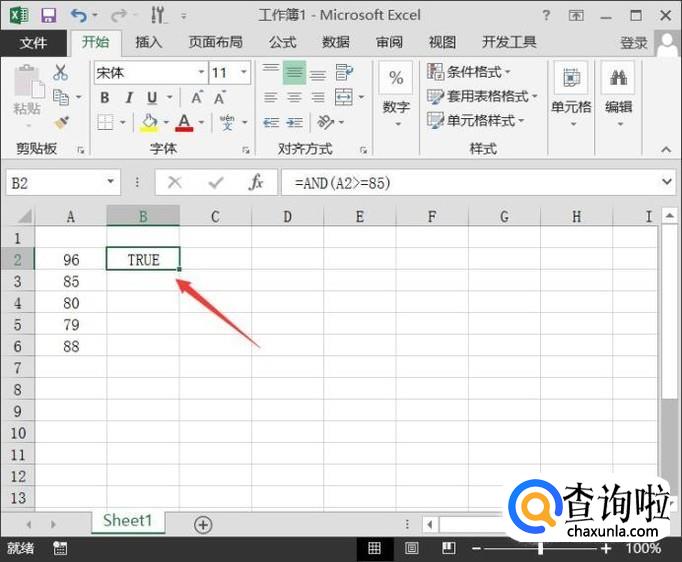Click the Copy icon in clipboard group
The width and height of the screenshot is (682, 562).
61,97
